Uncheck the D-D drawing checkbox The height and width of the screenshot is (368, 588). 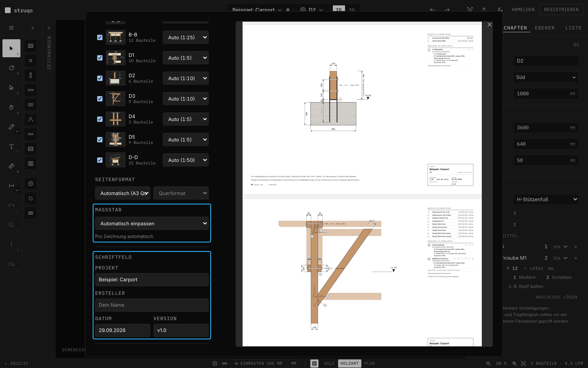(x=100, y=160)
